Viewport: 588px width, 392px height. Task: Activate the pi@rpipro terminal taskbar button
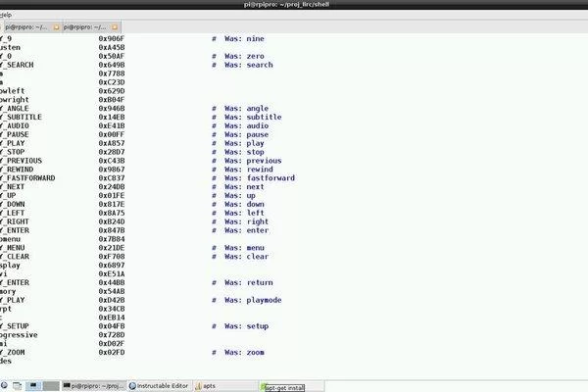[94, 385]
